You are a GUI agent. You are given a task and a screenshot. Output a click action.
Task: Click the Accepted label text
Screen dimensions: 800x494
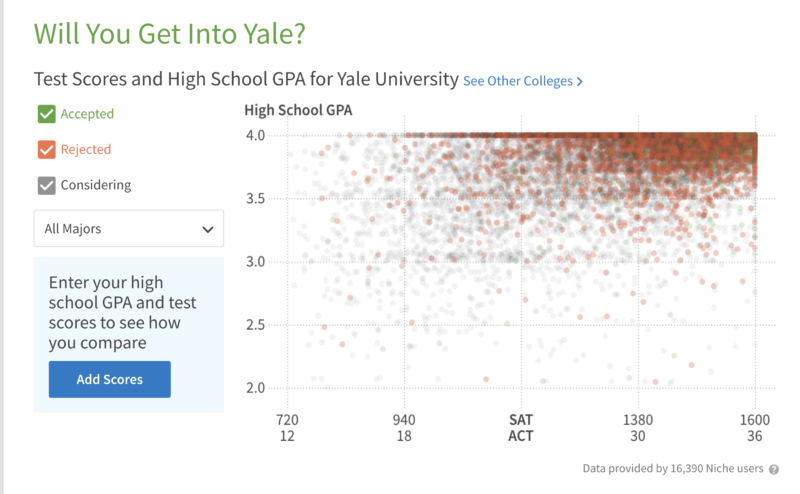pos(87,114)
